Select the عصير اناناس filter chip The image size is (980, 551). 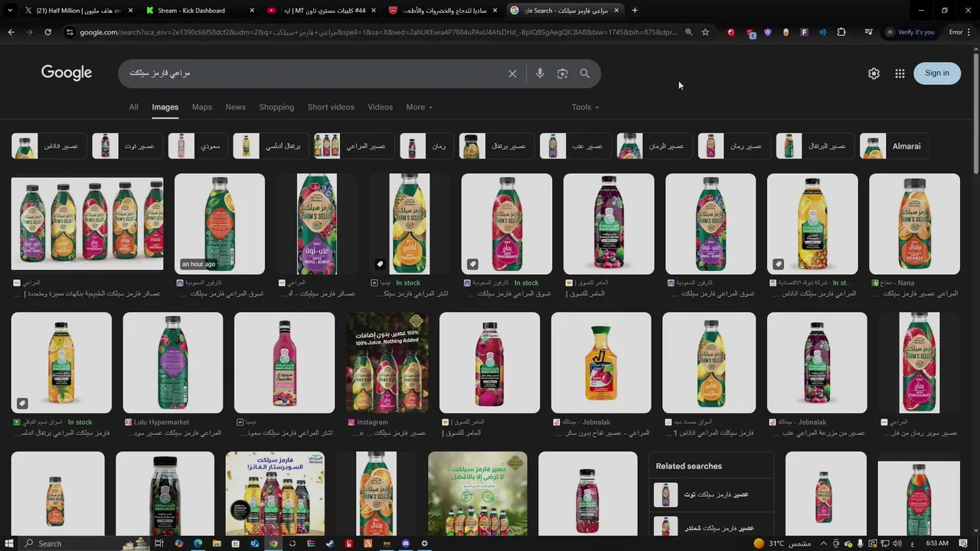[x=48, y=146]
